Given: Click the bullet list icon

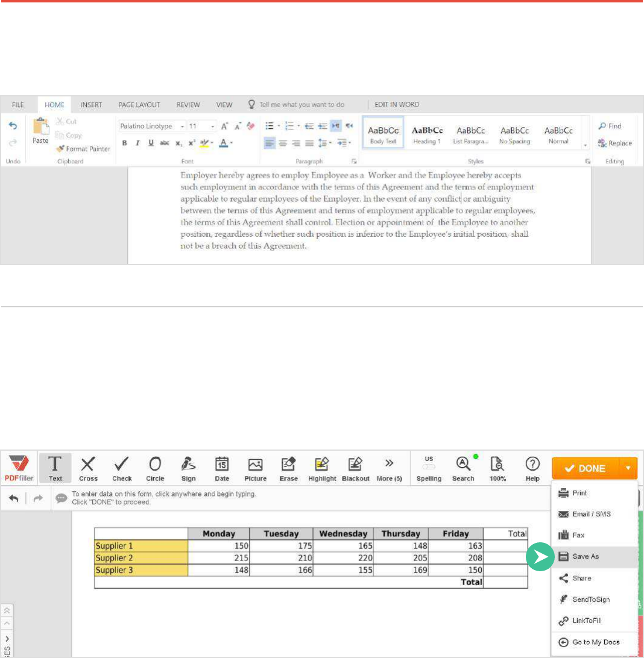Looking at the screenshot, I should (x=270, y=126).
